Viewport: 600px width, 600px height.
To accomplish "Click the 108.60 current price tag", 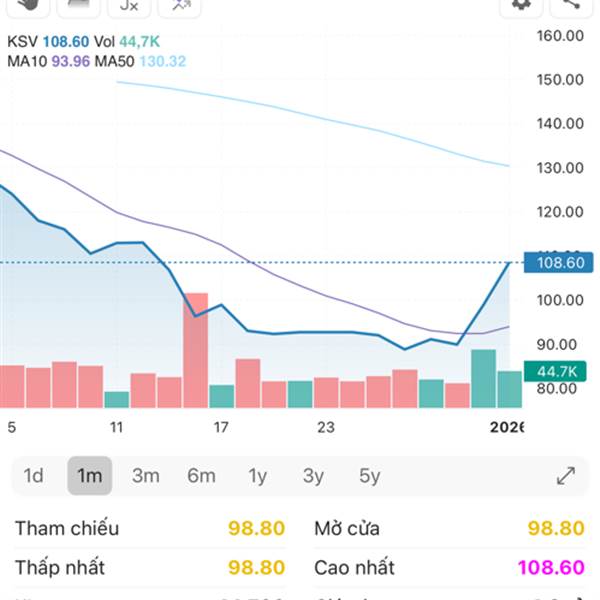I will point(560,265).
